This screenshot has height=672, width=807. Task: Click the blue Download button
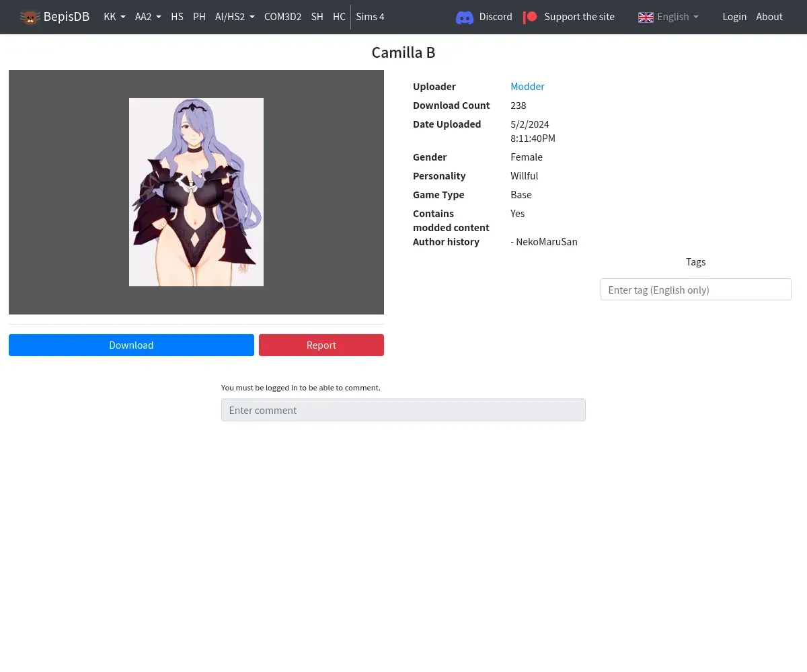coord(131,345)
